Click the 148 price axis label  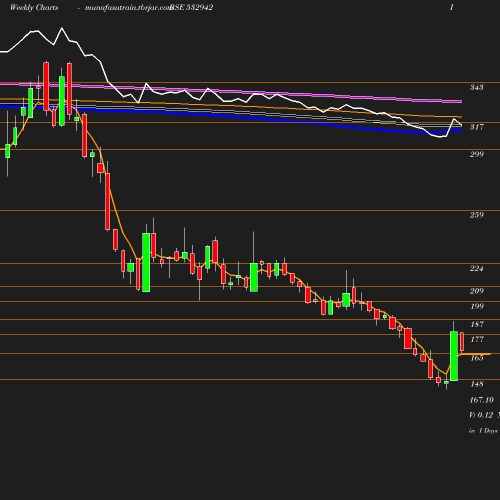[x=477, y=384]
